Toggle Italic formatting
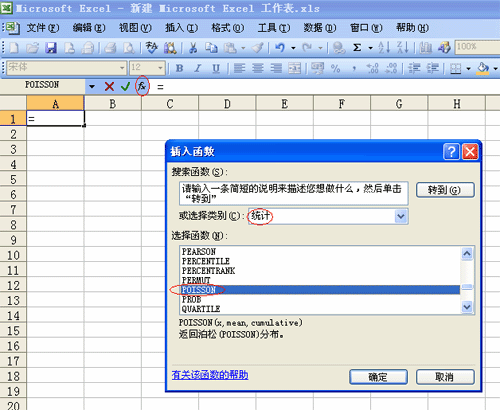This screenshot has height=410, width=500. (x=198, y=69)
